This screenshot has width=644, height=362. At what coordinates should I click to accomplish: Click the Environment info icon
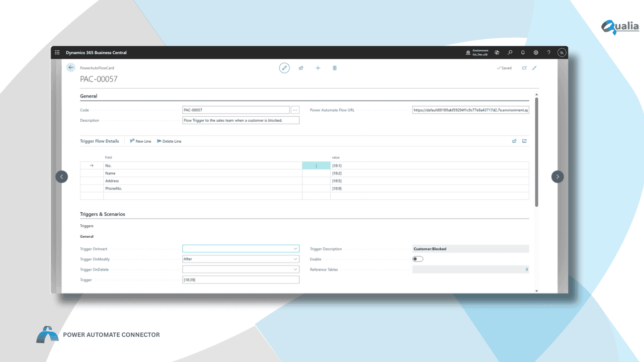click(468, 53)
